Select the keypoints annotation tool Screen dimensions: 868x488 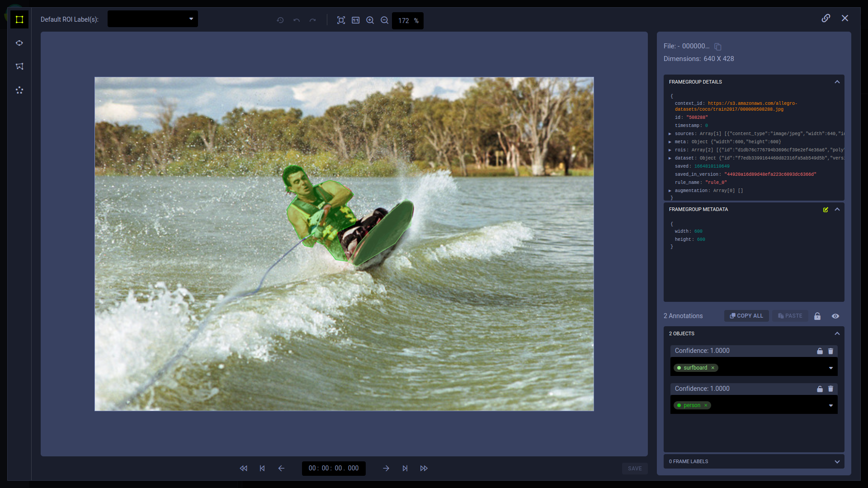[19, 90]
